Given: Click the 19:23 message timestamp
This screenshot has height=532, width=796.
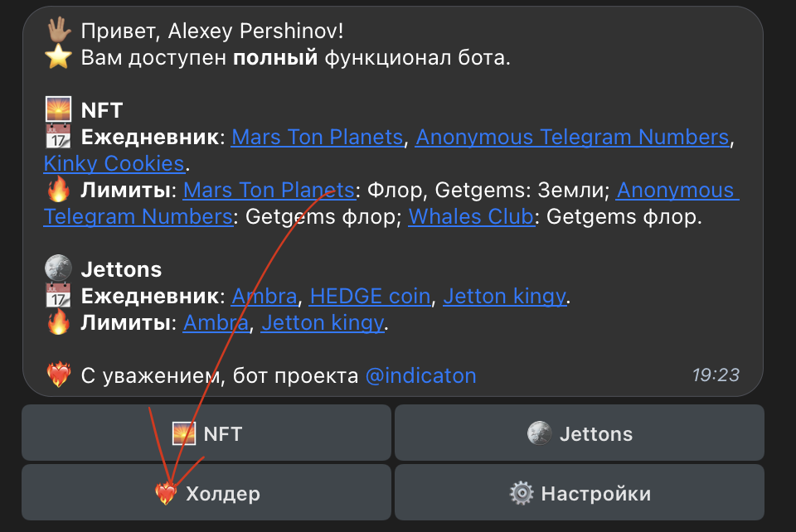Looking at the screenshot, I should (716, 375).
